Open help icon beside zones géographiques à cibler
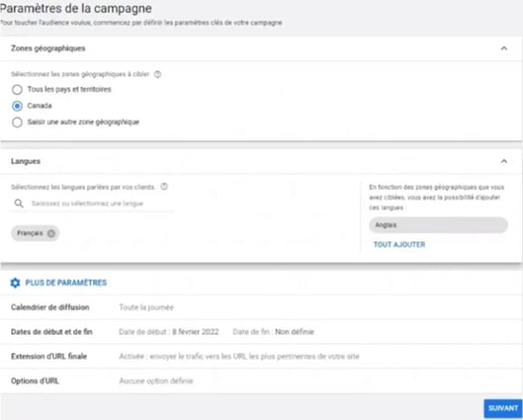Viewport: 523px width, 420px height. tap(158, 74)
